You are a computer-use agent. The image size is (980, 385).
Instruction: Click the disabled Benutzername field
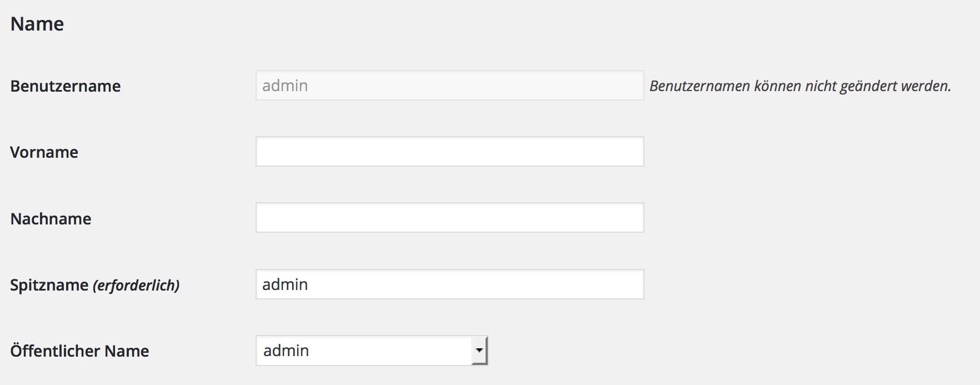pyautogui.click(x=449, y=86)
